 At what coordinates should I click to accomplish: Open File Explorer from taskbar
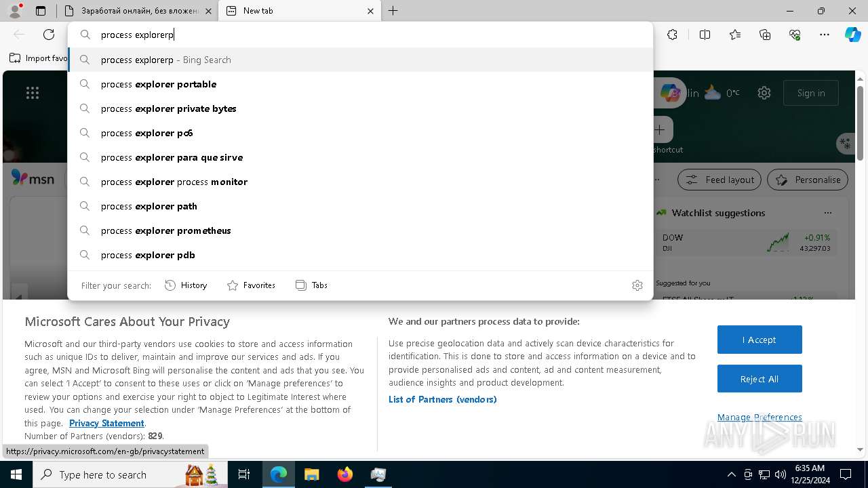(312, 474)
